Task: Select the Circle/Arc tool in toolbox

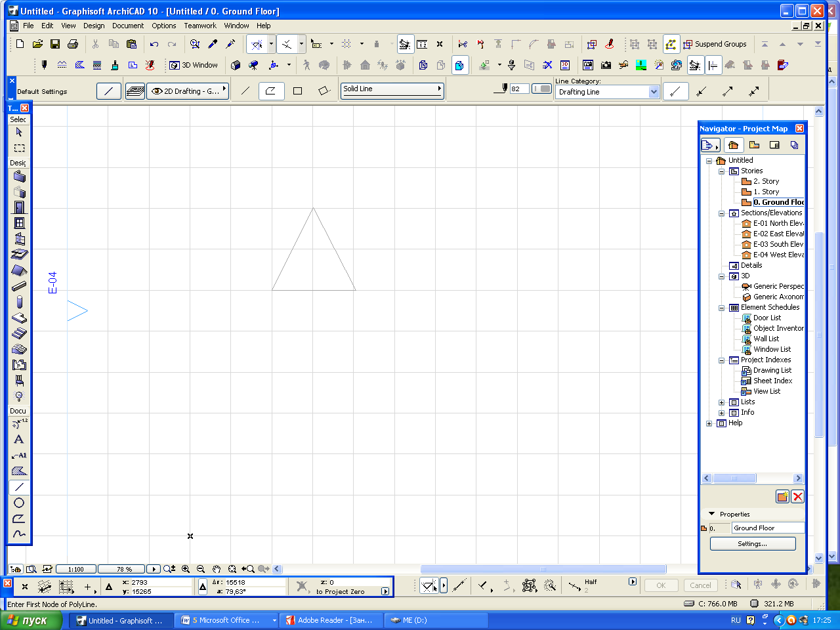Action: pos(19,503)
